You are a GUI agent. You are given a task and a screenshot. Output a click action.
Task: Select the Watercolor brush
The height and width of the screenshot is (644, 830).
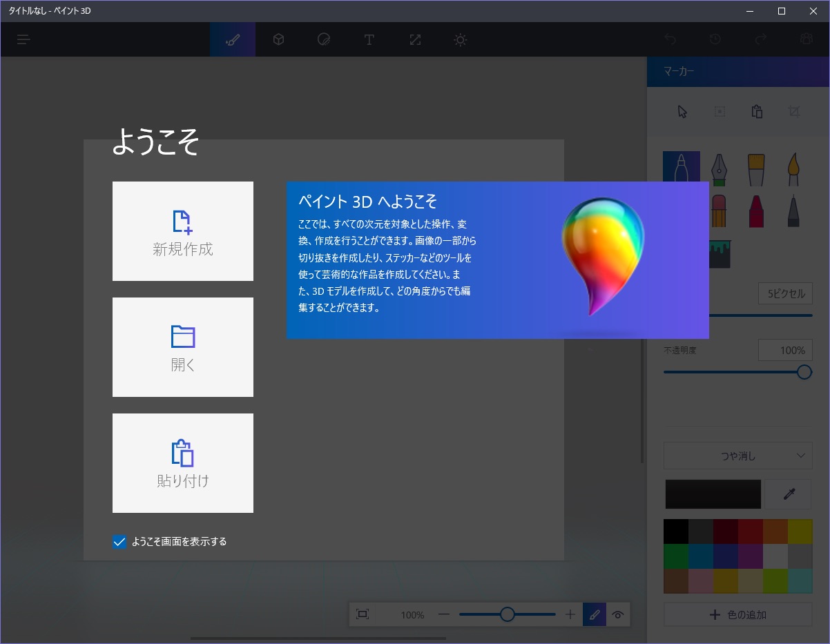click(793, 170)
